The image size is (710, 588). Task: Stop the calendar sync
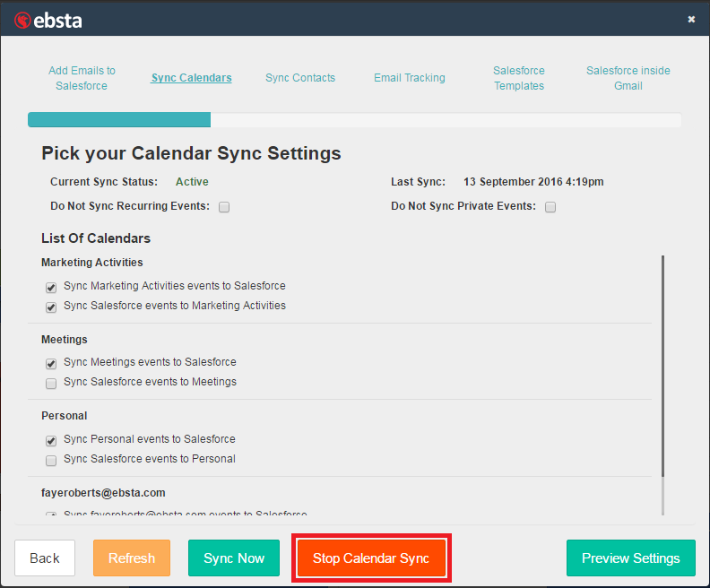[371, 558]
